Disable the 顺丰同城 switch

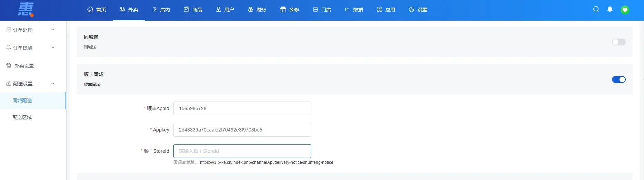tap(618, 80)
